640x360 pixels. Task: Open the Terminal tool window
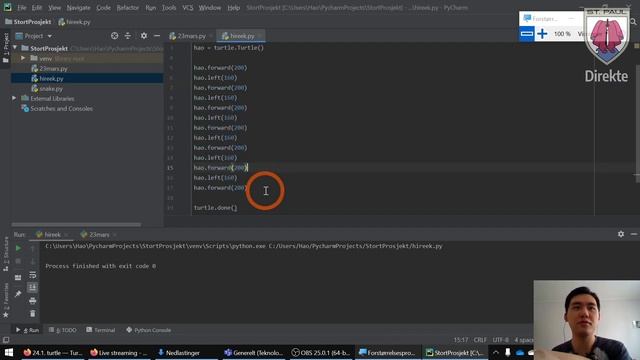pos(100,330)
